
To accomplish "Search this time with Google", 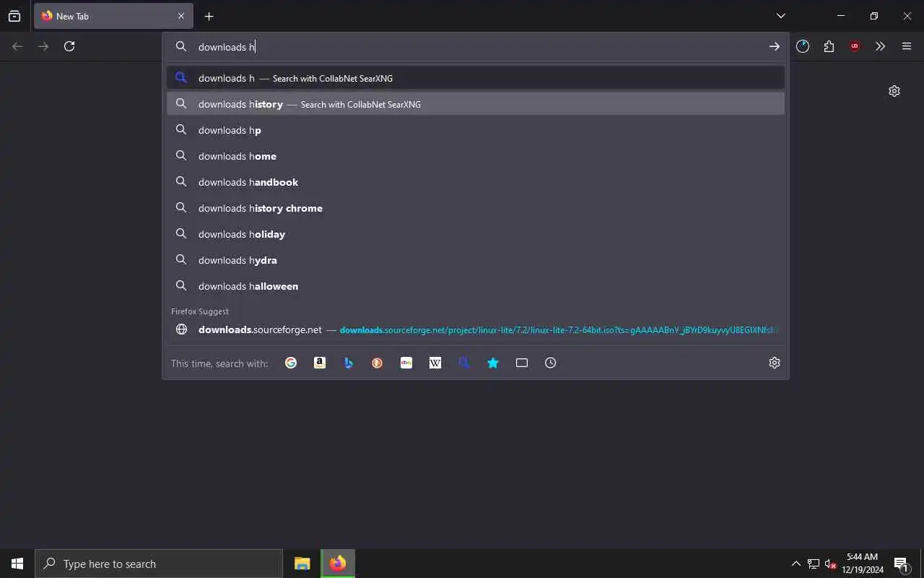I will click(291, 363).
